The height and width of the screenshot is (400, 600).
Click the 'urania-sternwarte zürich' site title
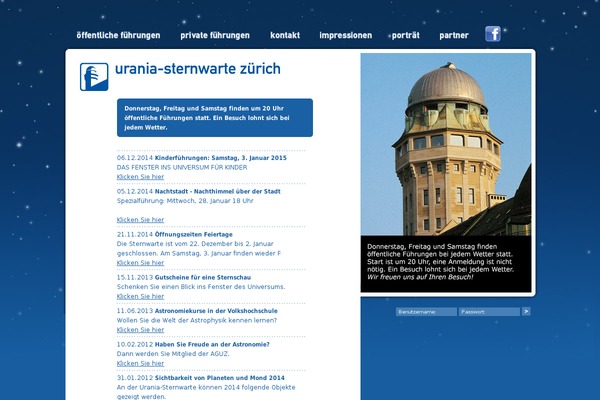pyautogui.click(x=198, y=69)
